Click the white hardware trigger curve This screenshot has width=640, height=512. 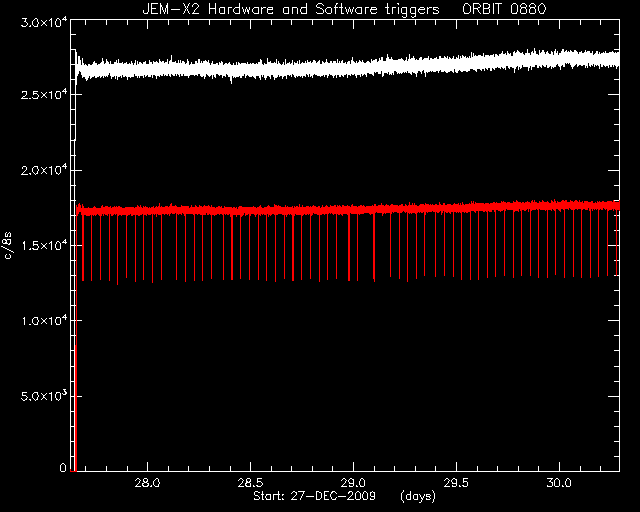(347, 66)
